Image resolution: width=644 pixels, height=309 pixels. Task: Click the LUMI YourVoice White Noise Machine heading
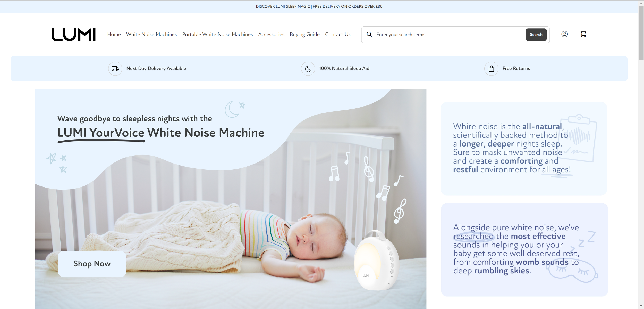click(x=161, y=133)
